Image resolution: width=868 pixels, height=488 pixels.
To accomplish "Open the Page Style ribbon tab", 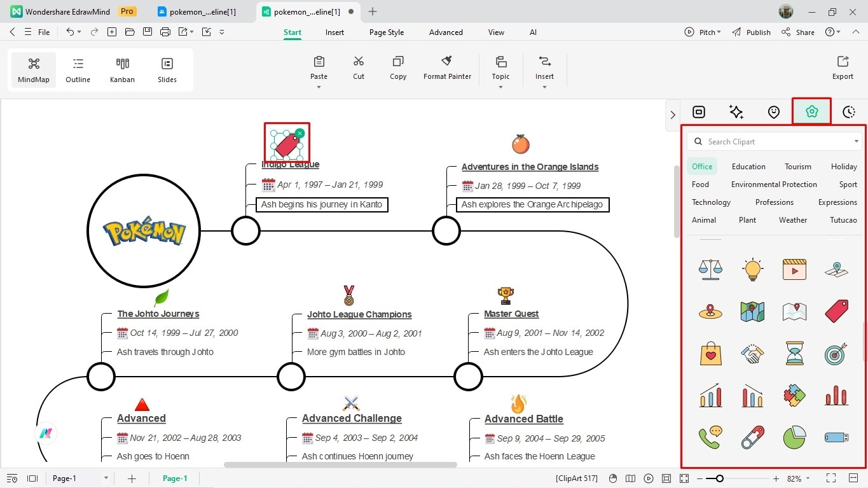I will tap(387, 32).
